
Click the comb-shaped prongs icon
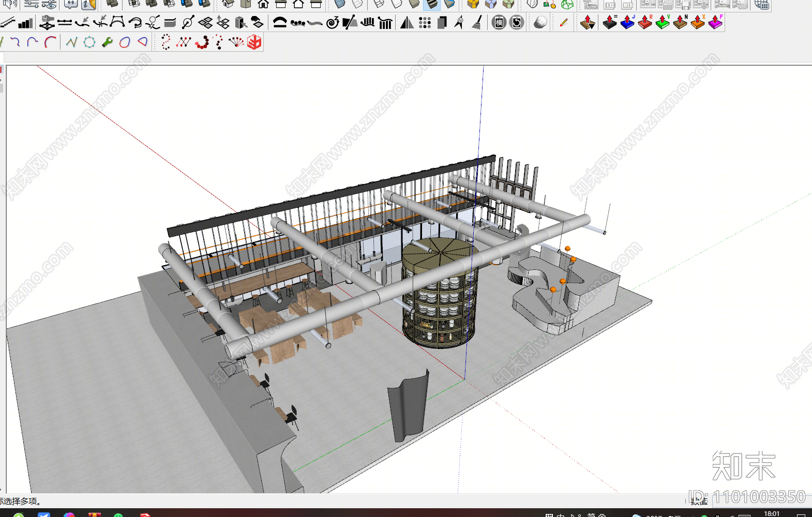(368, 22)
